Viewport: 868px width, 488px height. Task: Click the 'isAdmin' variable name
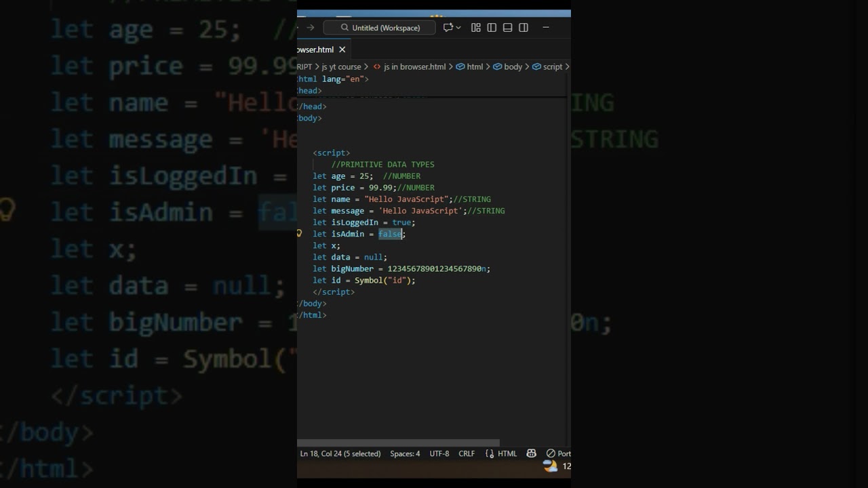click(348, 234)
